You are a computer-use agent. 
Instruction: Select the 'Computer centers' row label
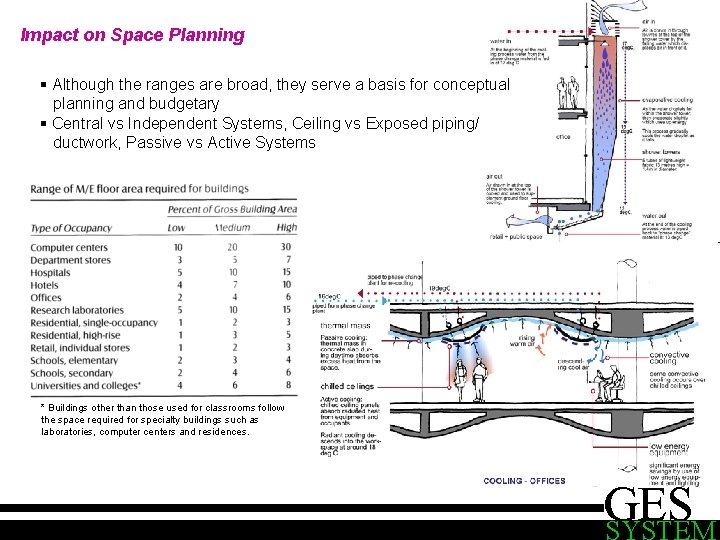coord(69,248)
